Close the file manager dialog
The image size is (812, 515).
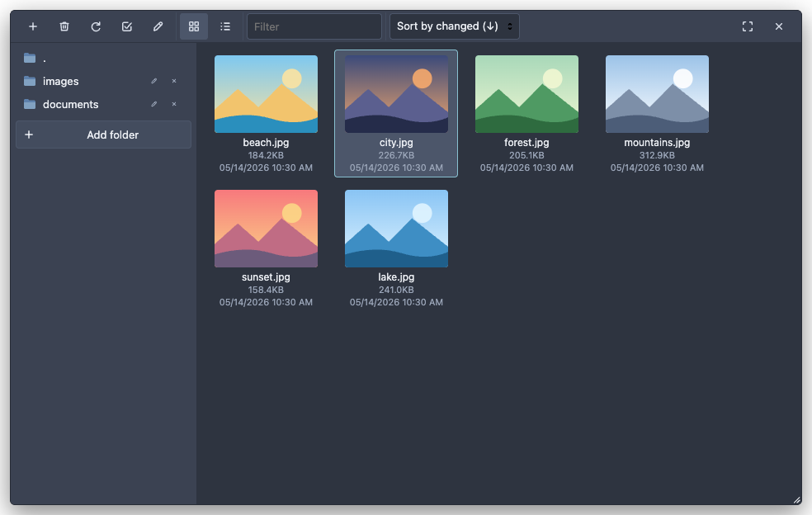tap(779, 26)
